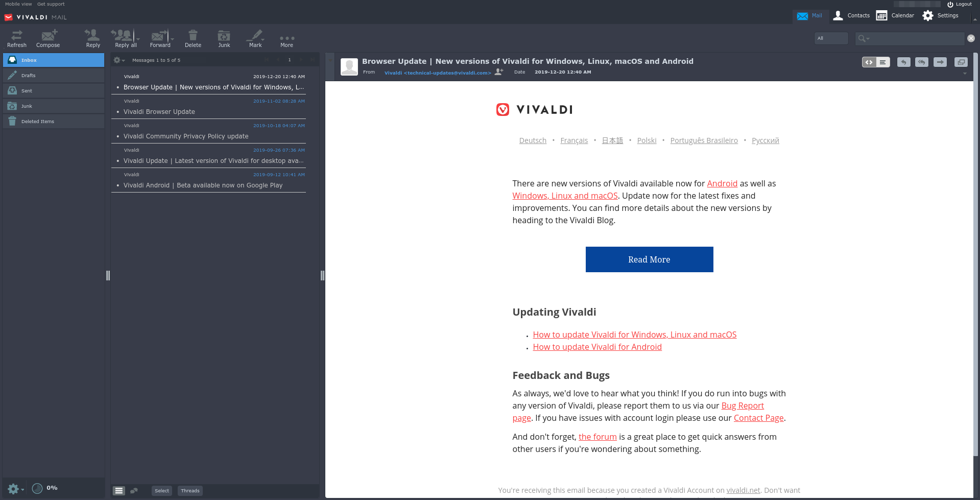
Task: Turn on Select mode for messages
Action: pyautogui.click(x=161, y=490)
